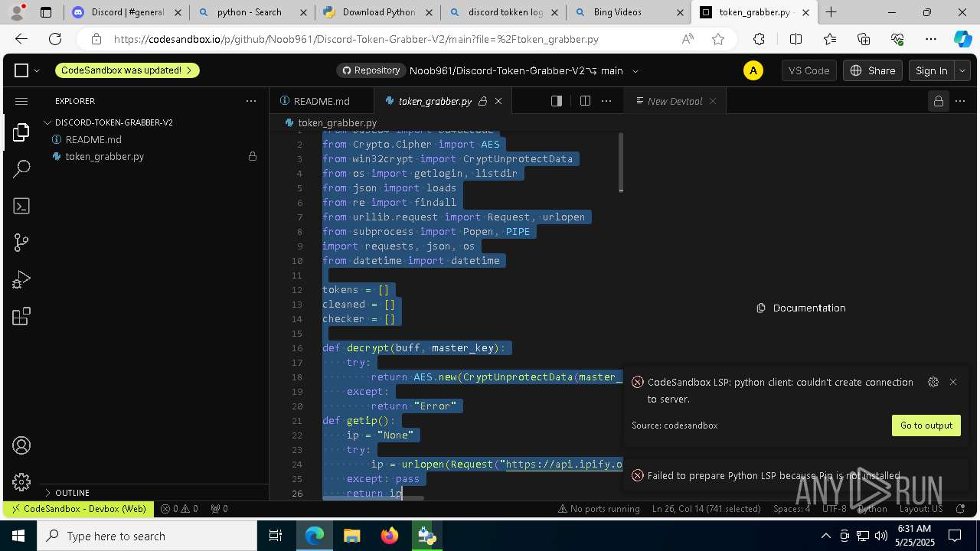This screenshot has width=980, height=551.
Task: Click the editor vertical scrollbar thumb
Action: [x=620, y=162]
